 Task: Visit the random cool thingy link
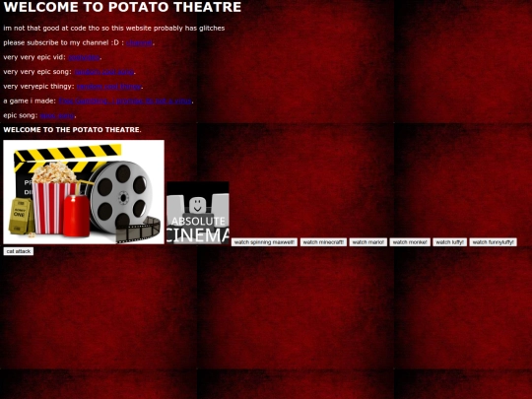pos(109,87)
